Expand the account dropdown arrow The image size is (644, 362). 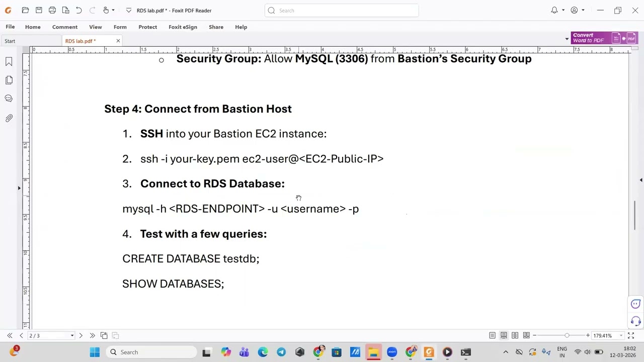point(583,10)
